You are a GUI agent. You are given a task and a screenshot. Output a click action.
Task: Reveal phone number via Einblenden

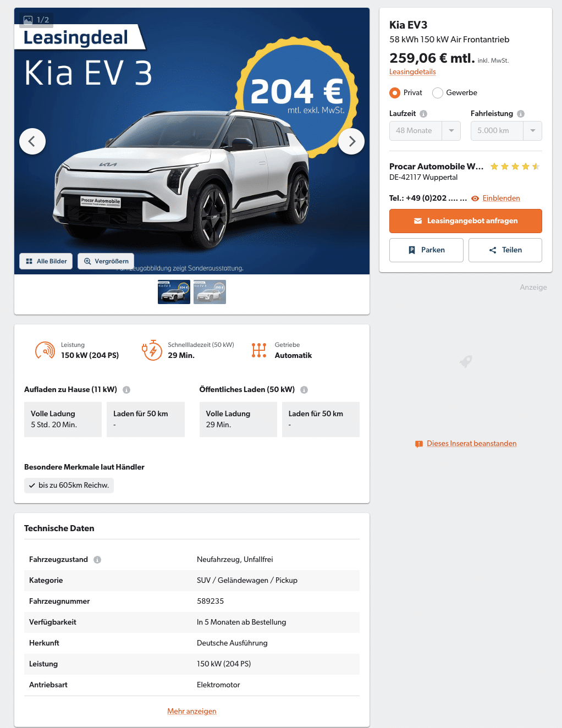point(501,198)
